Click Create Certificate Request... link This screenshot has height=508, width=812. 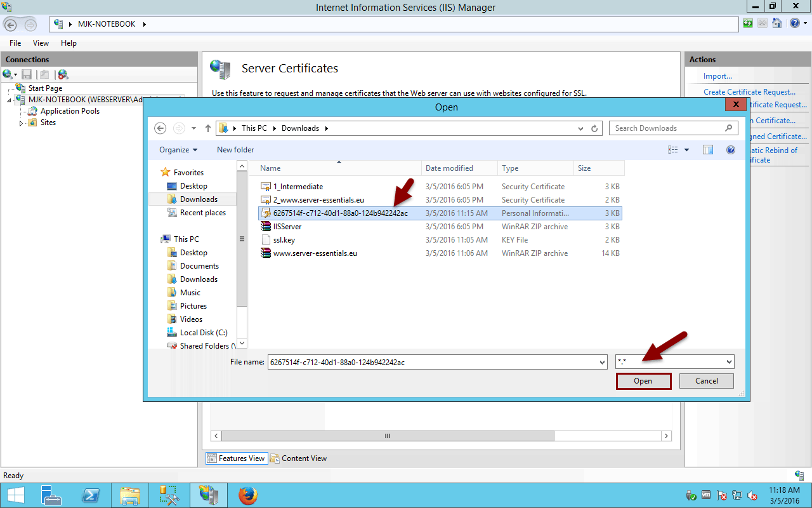click(x=749, y=92)
